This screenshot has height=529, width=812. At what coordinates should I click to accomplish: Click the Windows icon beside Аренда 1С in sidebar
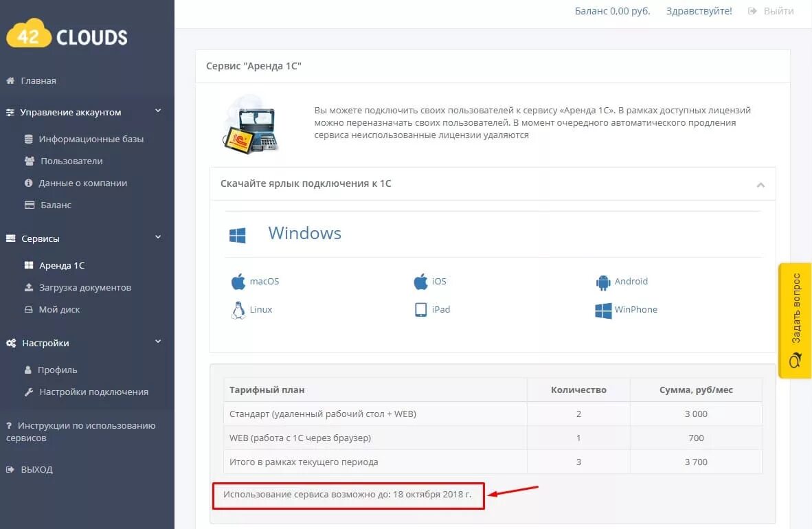29,265
